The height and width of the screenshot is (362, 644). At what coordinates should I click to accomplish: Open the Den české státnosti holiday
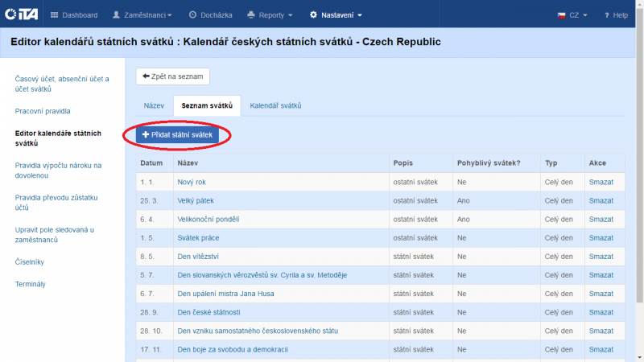point(208,312)
